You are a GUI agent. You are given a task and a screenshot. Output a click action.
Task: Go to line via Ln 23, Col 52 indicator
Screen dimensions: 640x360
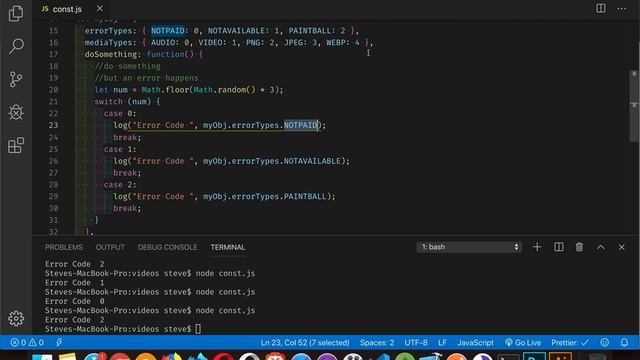(305, 343)
